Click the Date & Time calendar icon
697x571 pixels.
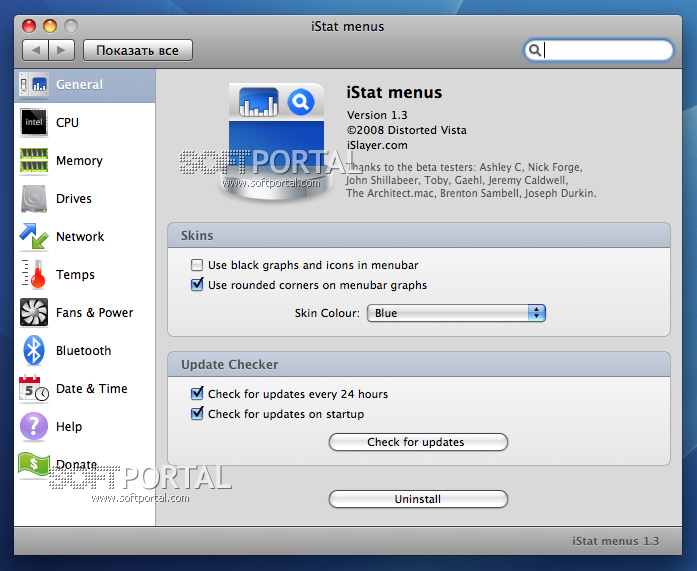[x=34, y=389]
